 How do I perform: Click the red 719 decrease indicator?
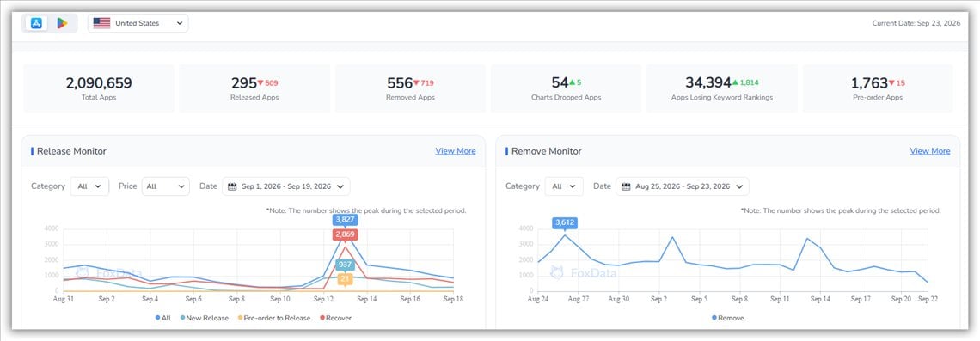[x=424, y=83]
